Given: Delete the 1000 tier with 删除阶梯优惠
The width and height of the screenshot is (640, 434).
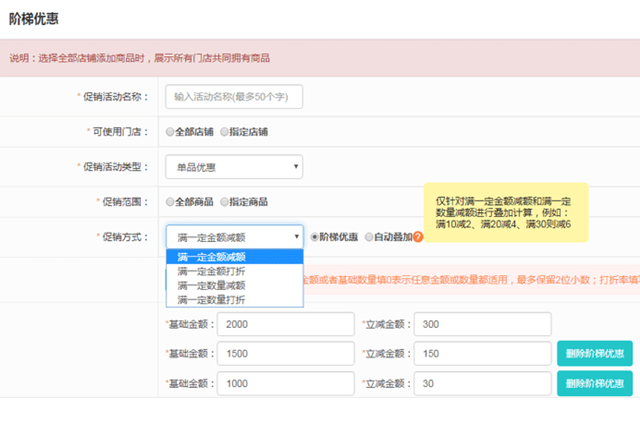Looking at the screenshot, I should tap(594, 384).
